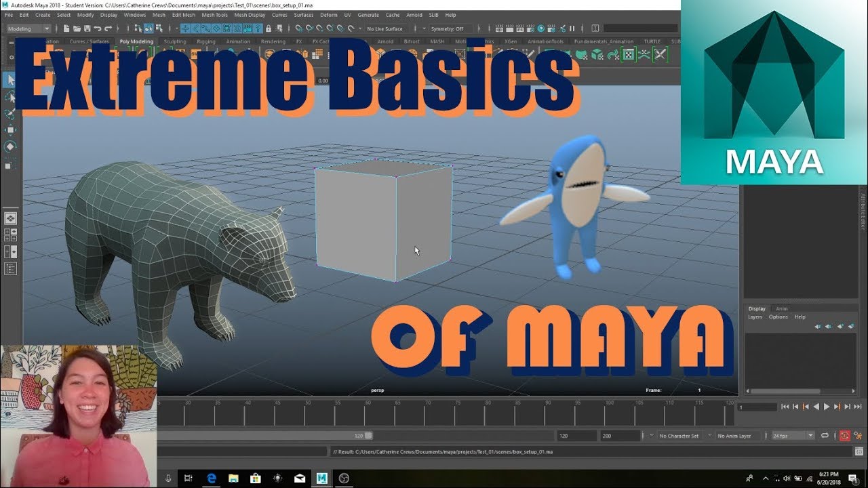Switch to the Sculpting shelf tab
Screen dimensions: 868x488
(175, 41)
